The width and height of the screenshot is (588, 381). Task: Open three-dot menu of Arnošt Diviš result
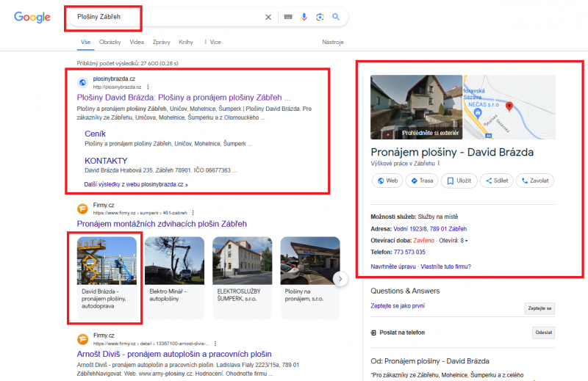pos(215,343)
